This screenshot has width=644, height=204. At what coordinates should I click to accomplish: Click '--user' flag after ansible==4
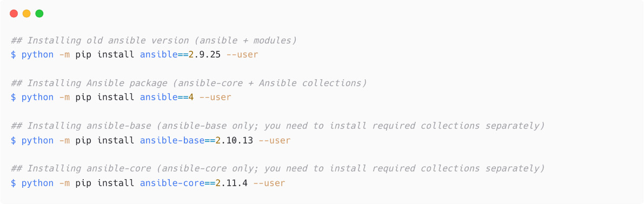coord(215,98)
